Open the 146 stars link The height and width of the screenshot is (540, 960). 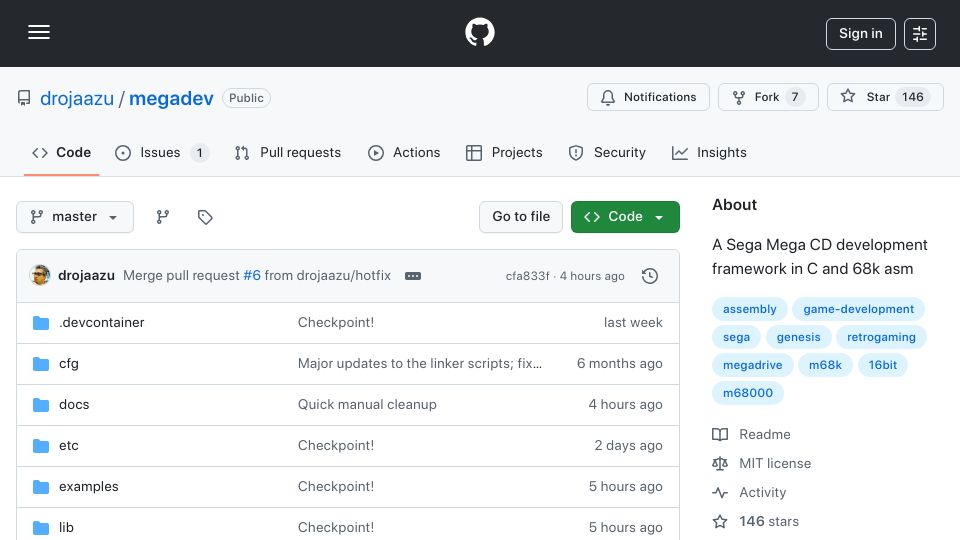[x=756, y=522]
